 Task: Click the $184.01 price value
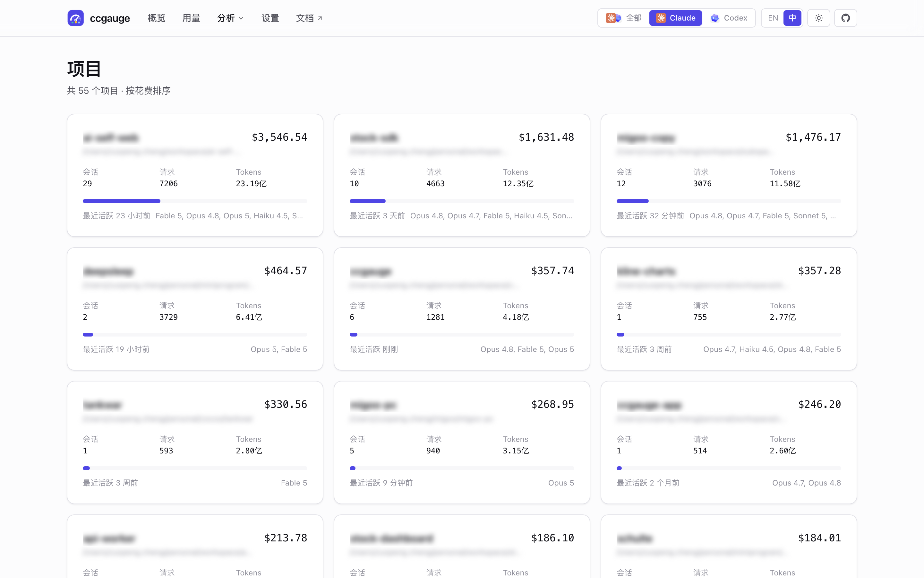[x=820, y=538]
